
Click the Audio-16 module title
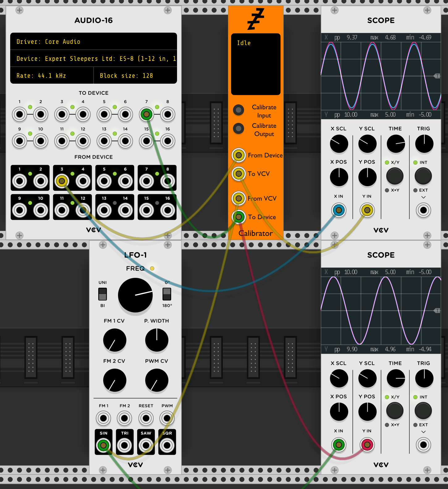click(94, 20)
